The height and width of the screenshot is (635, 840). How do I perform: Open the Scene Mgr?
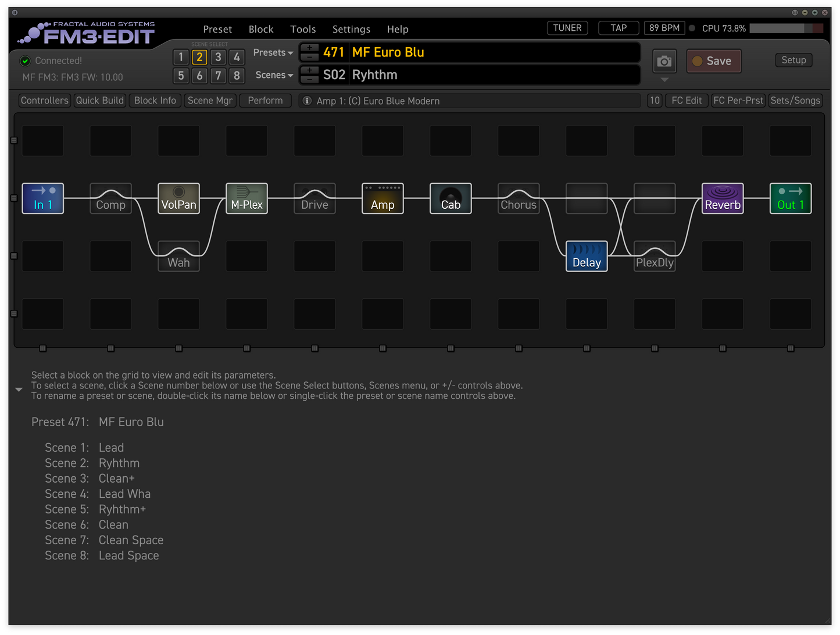pyautogui.click(x=210, y=100)
